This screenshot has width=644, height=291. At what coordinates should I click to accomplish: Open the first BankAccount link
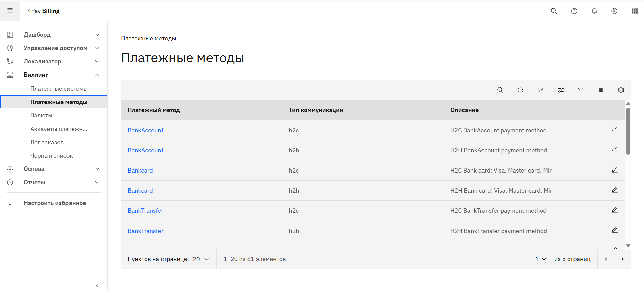pyautogui.click(x=145, y=130)
